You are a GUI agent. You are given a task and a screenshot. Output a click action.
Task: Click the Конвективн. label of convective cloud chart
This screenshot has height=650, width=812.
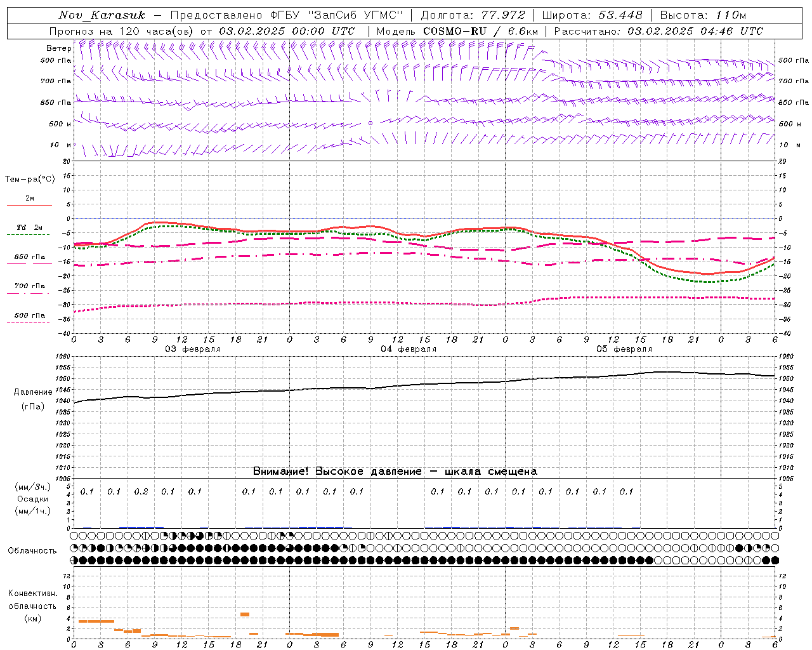[x=33, y=594]
